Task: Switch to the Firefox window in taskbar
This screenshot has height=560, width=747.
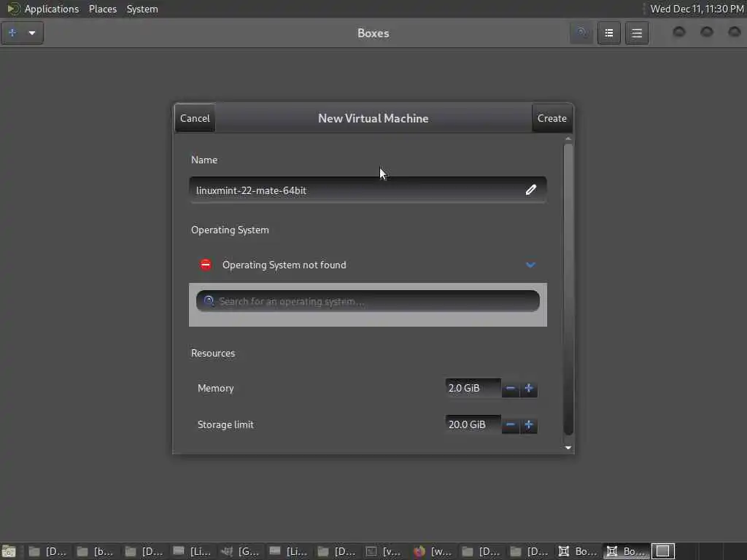Action: (433, 551)
